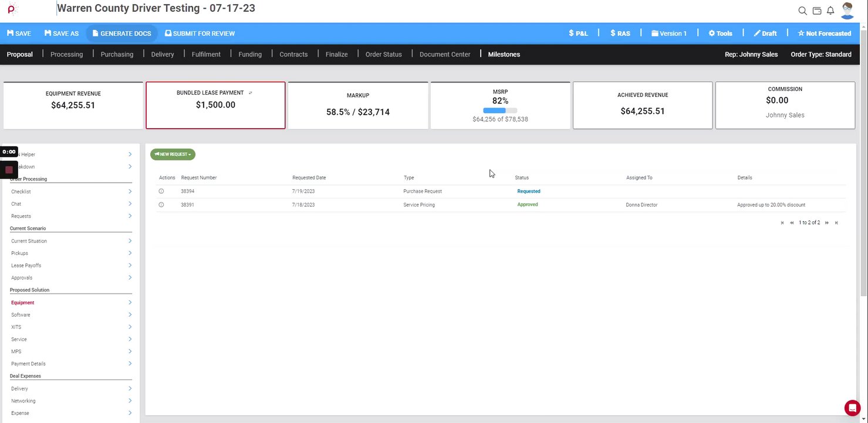
Task: Sort by Status column header
Action: click(522, 177)
